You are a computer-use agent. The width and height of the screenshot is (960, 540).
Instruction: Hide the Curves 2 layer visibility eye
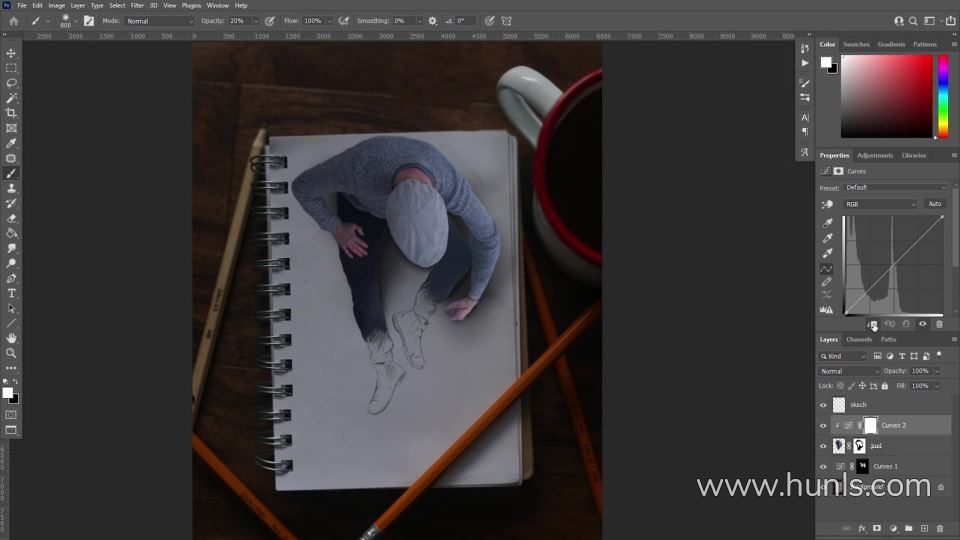click(x=823, y=426)
